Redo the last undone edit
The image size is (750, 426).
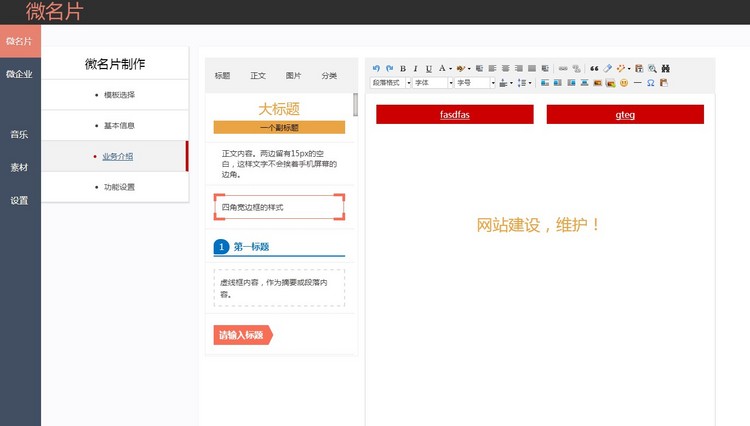[x=389, y=68]
